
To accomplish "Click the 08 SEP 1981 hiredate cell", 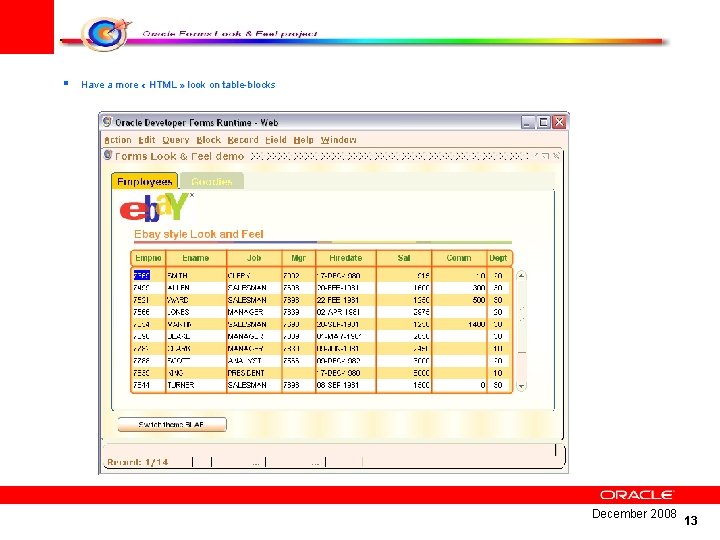I will (x=346, y=385).
